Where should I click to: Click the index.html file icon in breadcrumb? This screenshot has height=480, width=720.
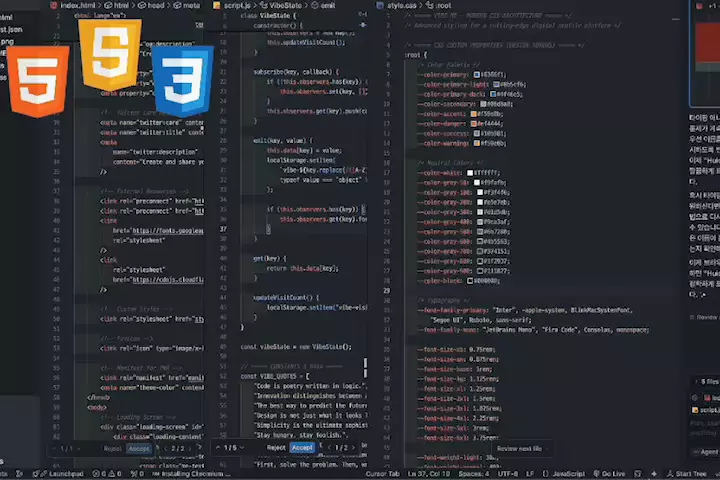click(54, 6)
